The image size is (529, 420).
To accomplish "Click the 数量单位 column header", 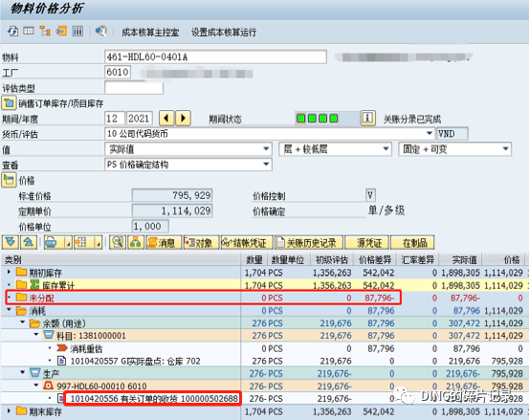I will (288, 260).
